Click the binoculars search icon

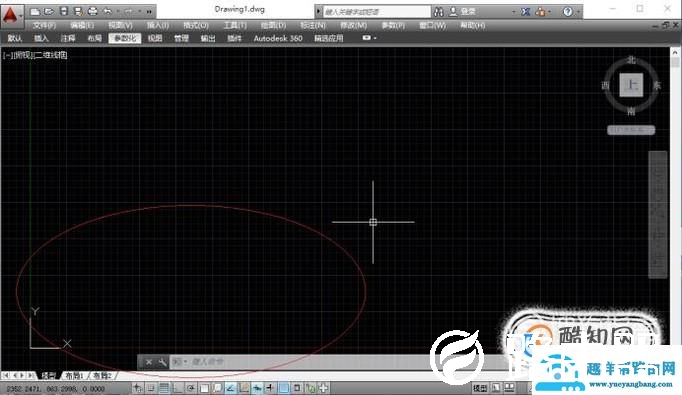438,12
